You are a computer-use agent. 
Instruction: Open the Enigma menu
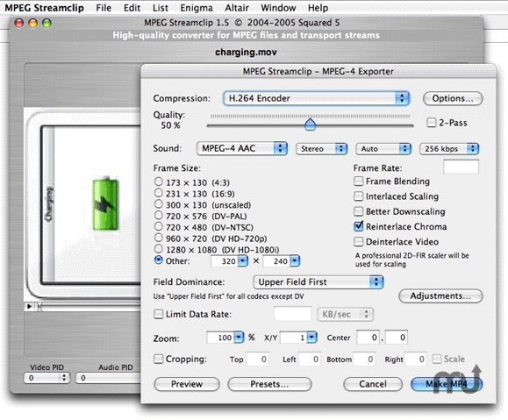click(197, 8)
